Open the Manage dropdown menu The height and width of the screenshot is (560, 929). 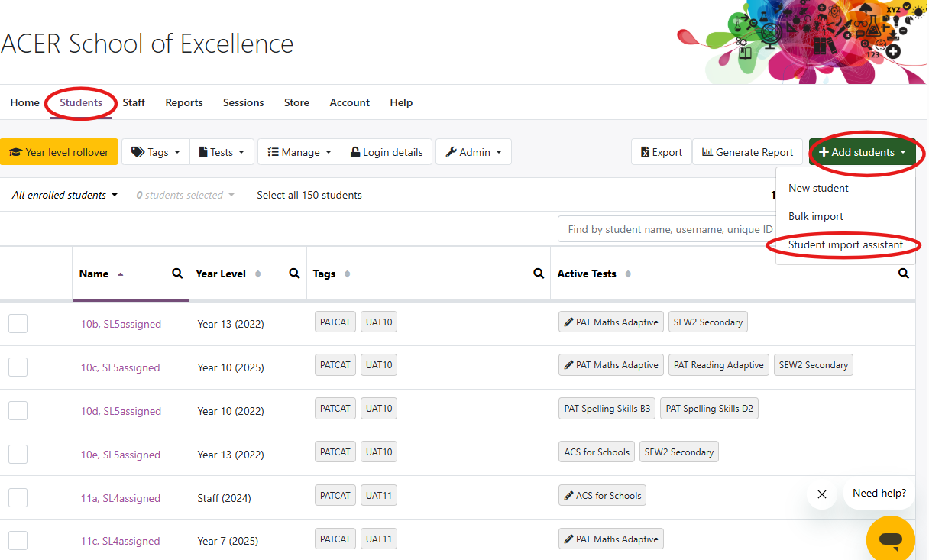(299, 152)
